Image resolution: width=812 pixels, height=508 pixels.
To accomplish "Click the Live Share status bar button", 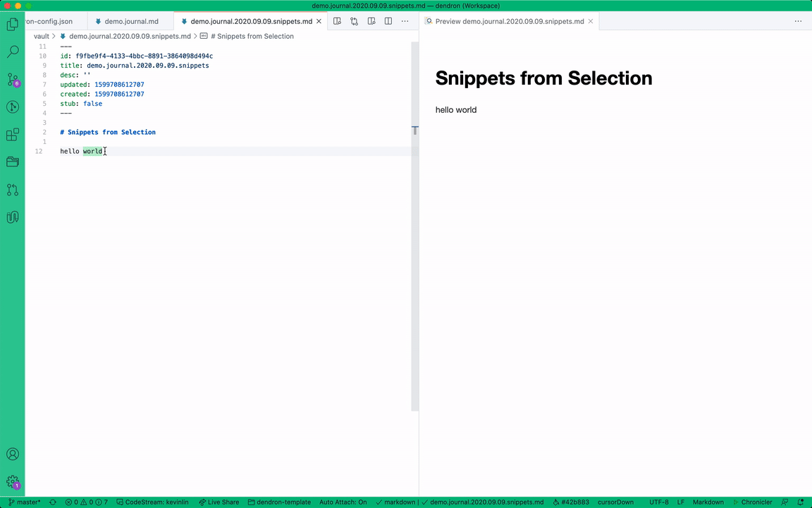I will click(x=219, y=502).
